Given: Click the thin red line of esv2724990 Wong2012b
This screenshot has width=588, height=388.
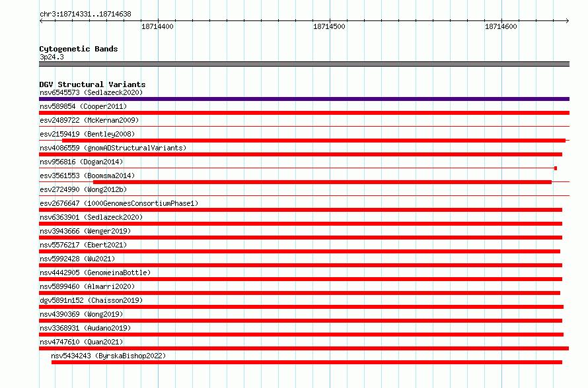Looking at the screenshot, I should click(304, 196).
